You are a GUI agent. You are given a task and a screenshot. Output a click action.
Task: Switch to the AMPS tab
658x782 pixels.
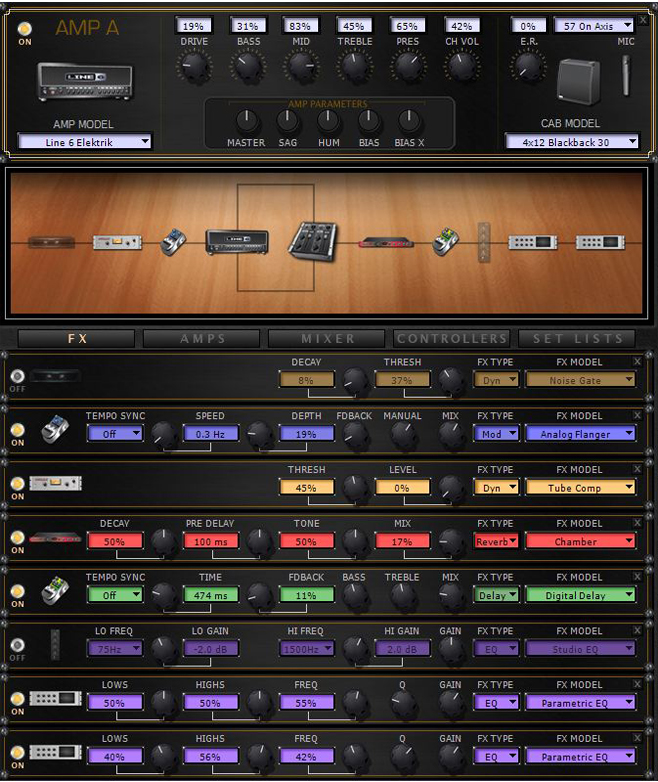[202, 339]
